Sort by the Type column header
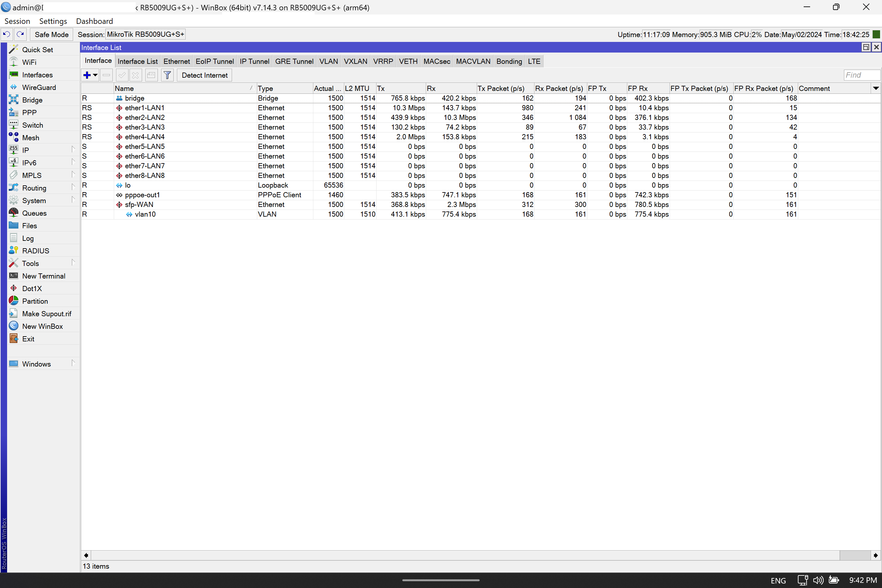Image resolution: width=882 pixels, height=588 pixels. 285,89
